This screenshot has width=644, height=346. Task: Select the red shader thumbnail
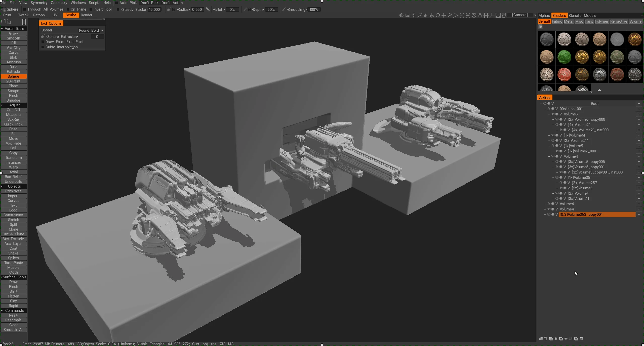click(x=564, y=75)
